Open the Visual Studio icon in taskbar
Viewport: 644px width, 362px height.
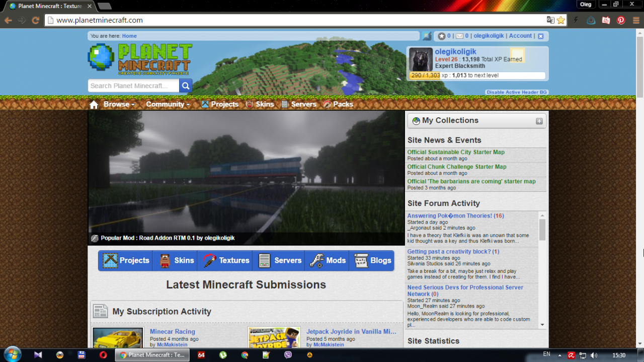[x=38, y=354]
